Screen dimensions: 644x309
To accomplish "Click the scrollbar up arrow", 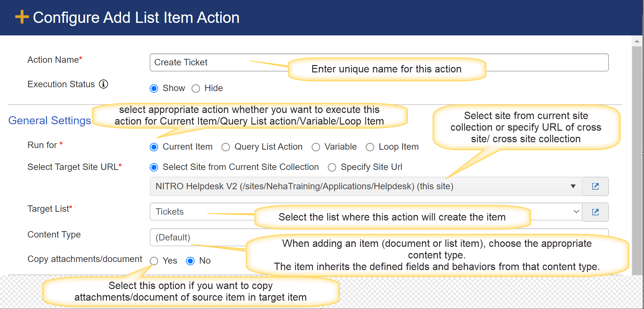I will point(637,41).
